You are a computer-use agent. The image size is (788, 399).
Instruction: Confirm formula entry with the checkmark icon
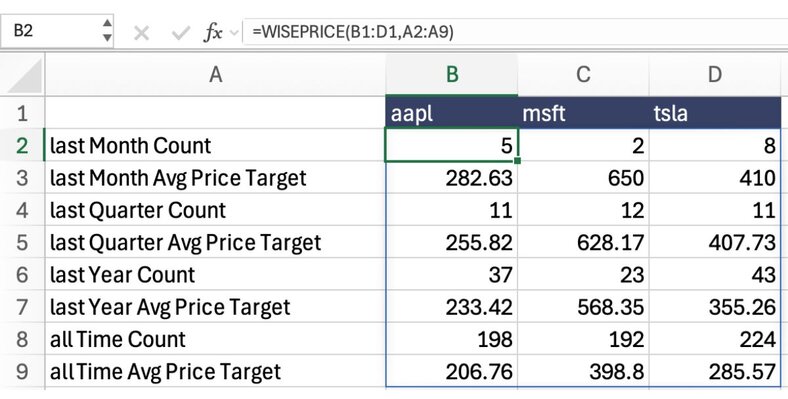(x=180, y=33)
